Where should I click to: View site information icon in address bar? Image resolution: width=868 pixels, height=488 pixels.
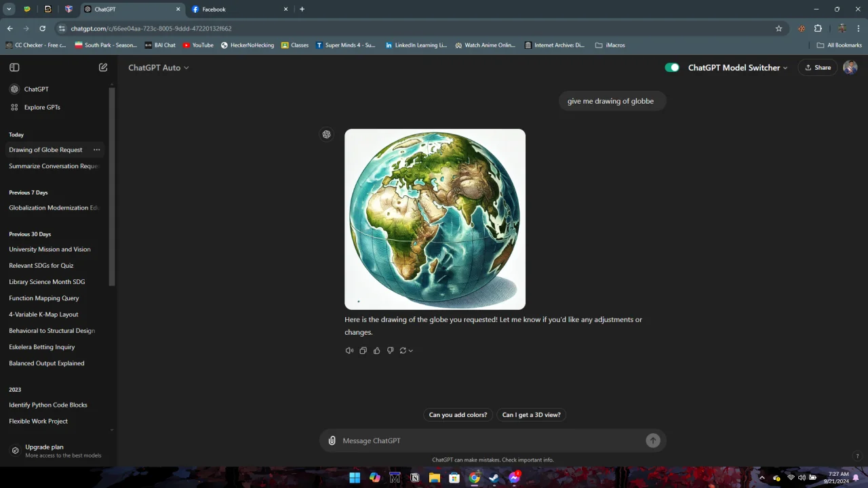(x=62, y=28)
